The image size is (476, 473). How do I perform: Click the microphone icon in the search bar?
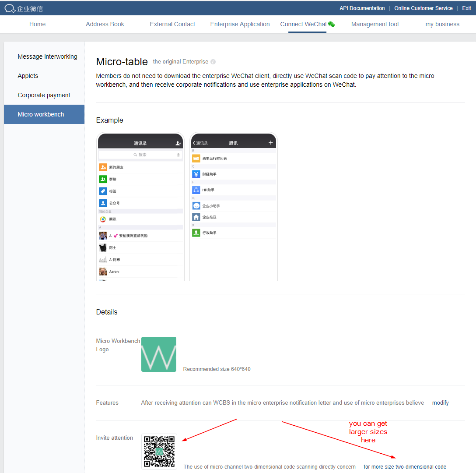178,155
